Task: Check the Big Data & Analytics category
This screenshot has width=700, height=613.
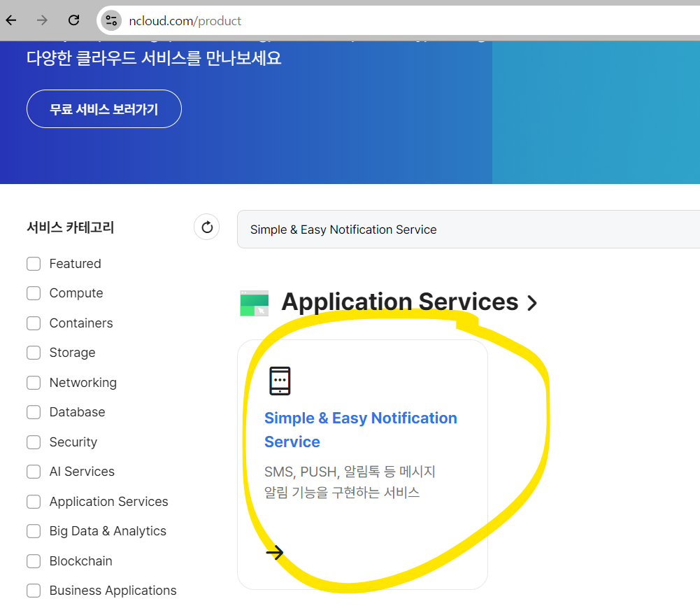Action: 34,531
